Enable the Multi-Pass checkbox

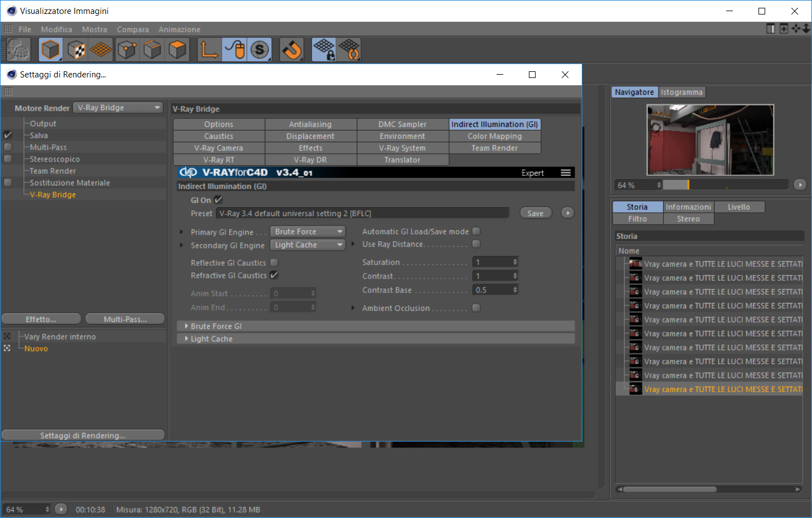tap(8, 147)
